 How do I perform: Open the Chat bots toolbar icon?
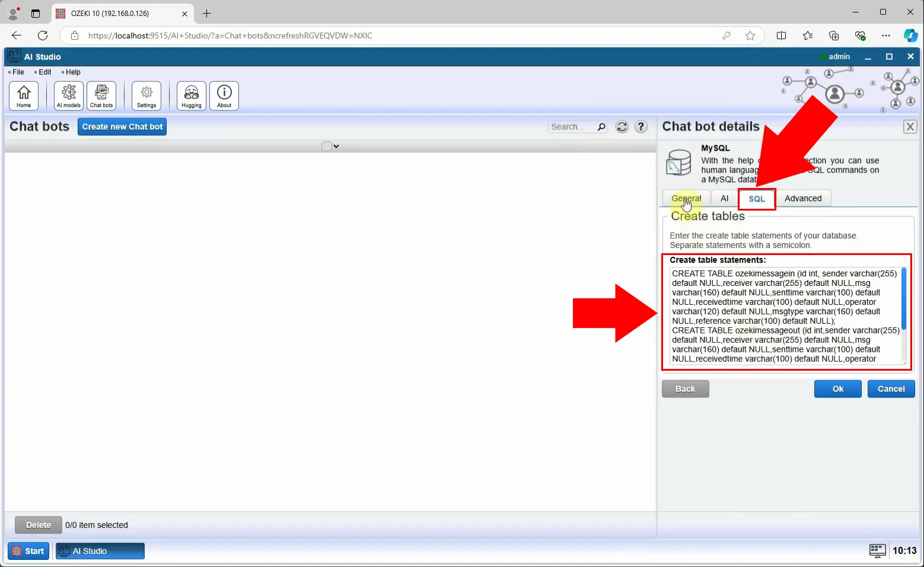point(101,96)
